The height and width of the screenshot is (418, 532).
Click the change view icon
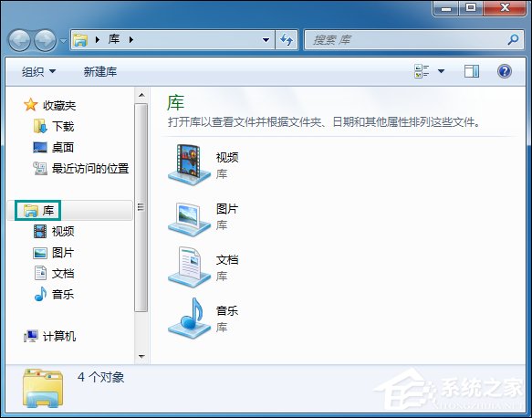pyautogui.click(x=422, y=71)
